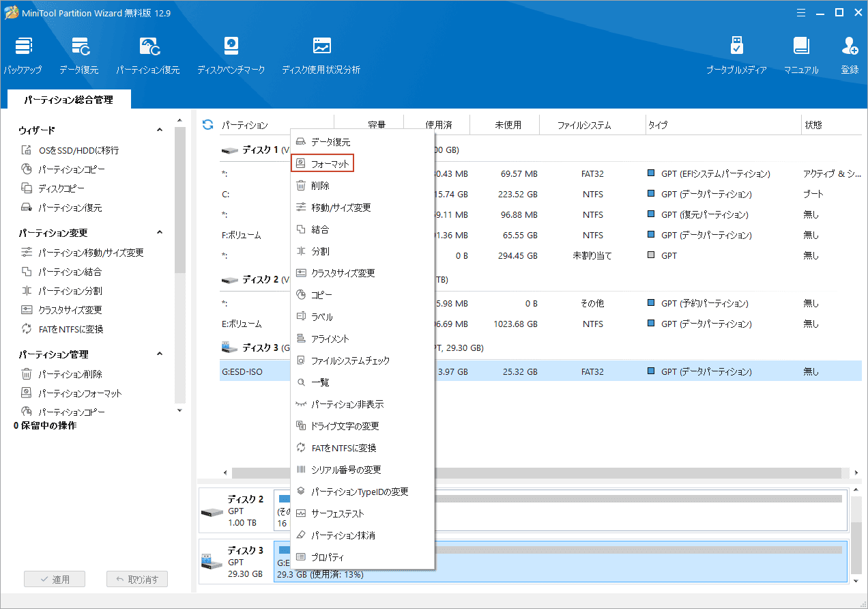The height and width of the screenshot is (609, 868).
Task: Select パーティション非表示 in context menu
Action: pos(363,404)
